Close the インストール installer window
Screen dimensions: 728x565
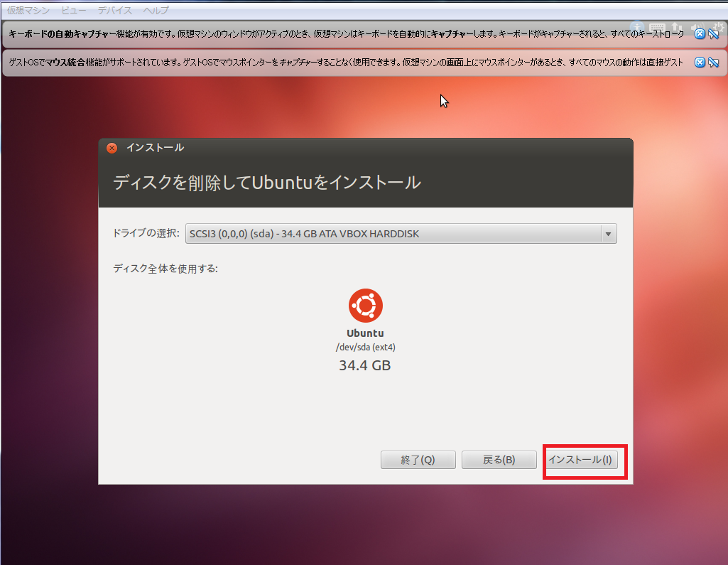112,148
